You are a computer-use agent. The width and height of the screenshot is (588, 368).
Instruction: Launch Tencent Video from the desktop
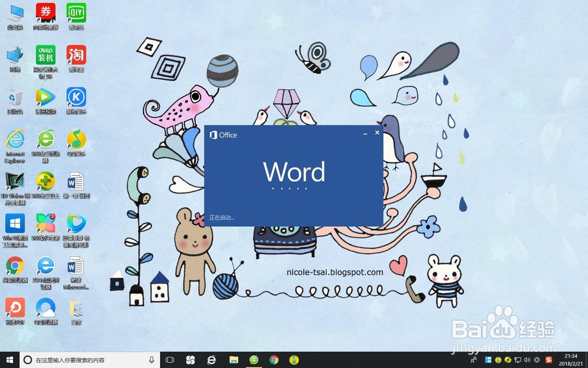pyautogui.click(x=46, y=97)
